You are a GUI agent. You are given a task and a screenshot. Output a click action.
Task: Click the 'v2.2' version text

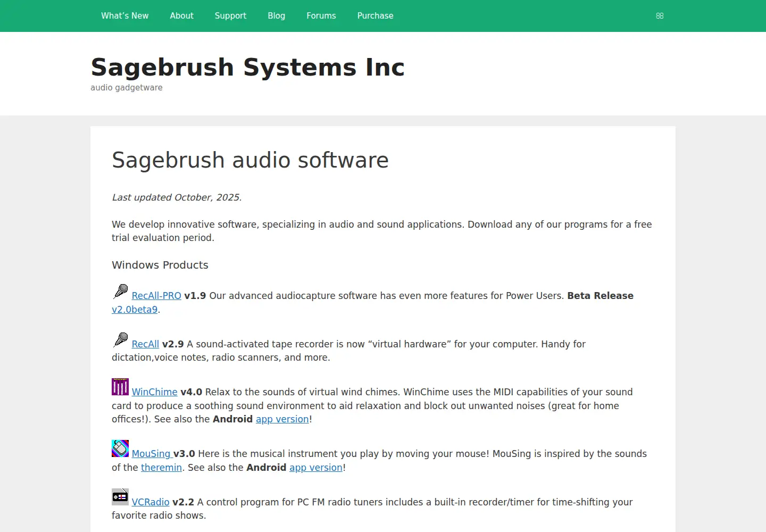click(184, 502)
